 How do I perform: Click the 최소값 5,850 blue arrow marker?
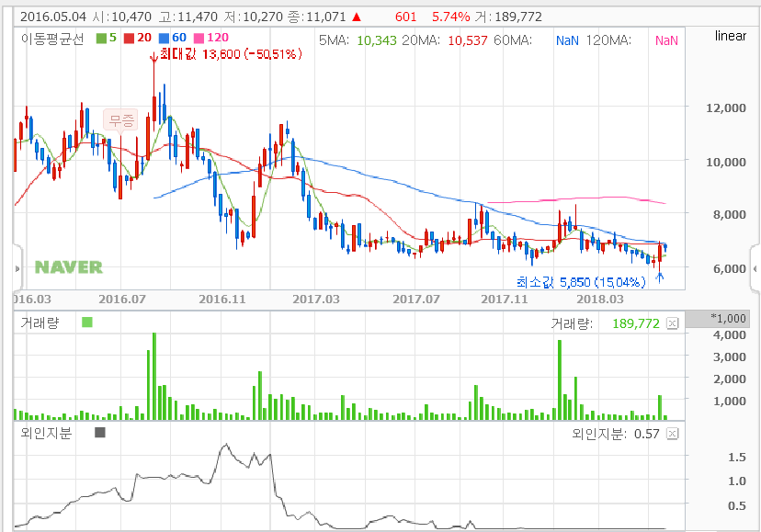659,275
